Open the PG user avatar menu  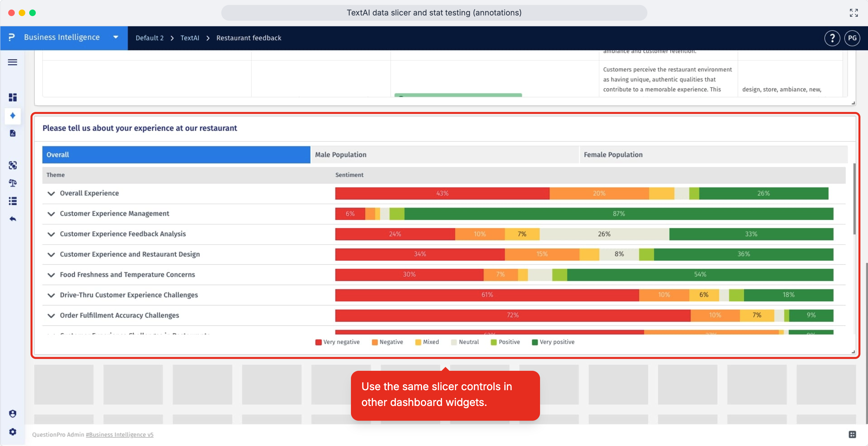coord(852,38)
